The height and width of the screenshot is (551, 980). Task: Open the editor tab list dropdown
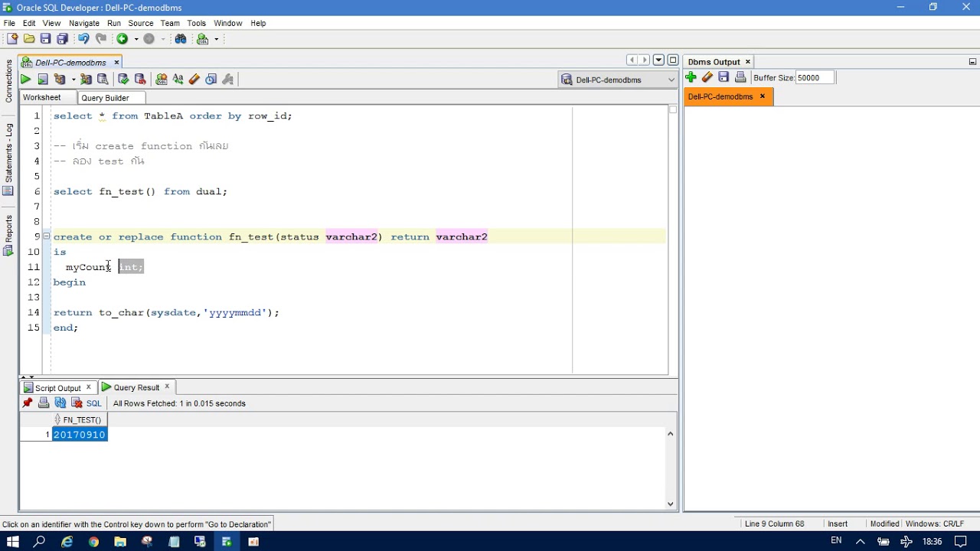point(658,60)
